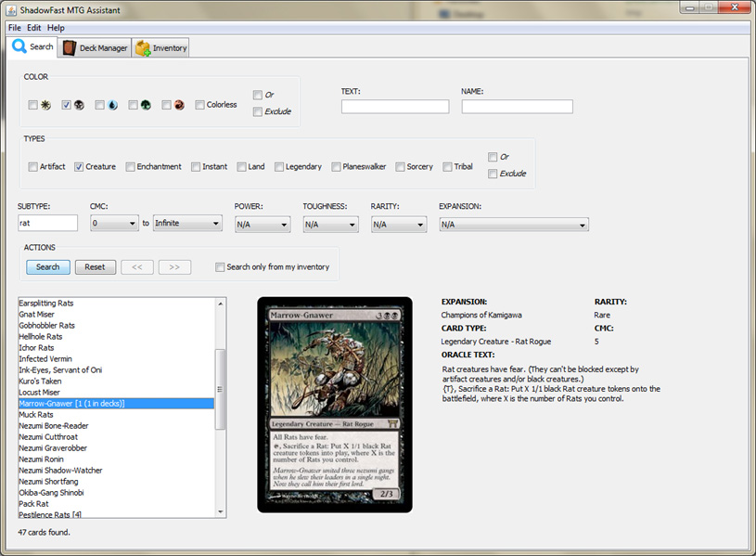Click the magnifying glass Search tab icon
This screenshot has height=556, width=756.
click(19, 46)
